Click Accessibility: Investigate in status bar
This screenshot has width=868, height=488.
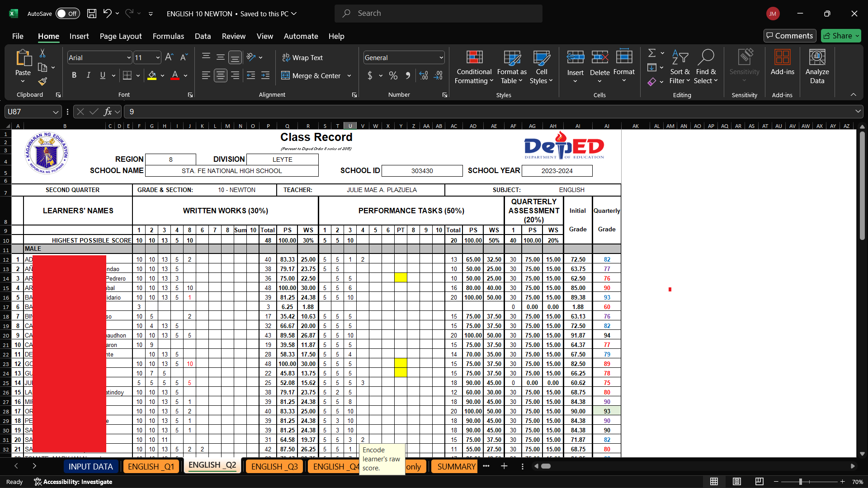pyautogui.click(x=73, y=482)
